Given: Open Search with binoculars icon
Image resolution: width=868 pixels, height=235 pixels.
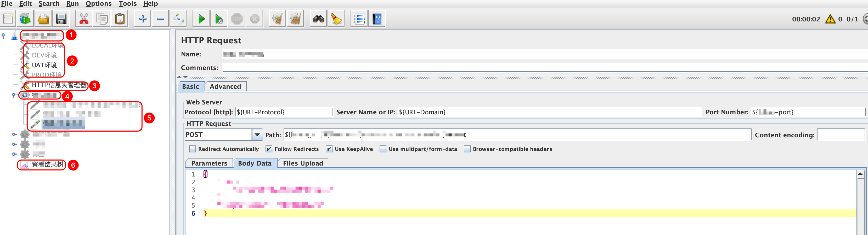Looking at the screenshot, I should (318, 19).
